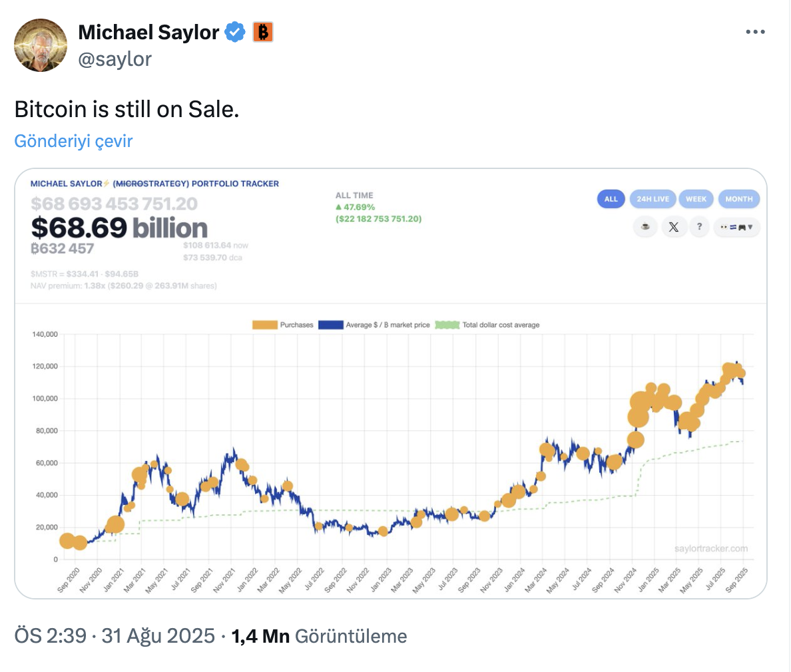
Task: Click the X logo button in chart
Action: pos(673,227)
